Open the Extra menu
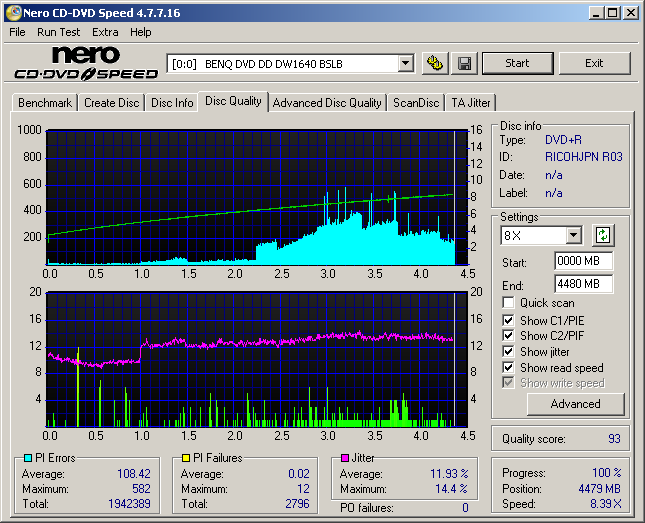Image resolution: width=645 pixels, height=523 pixels. click(x=105, y=32)
